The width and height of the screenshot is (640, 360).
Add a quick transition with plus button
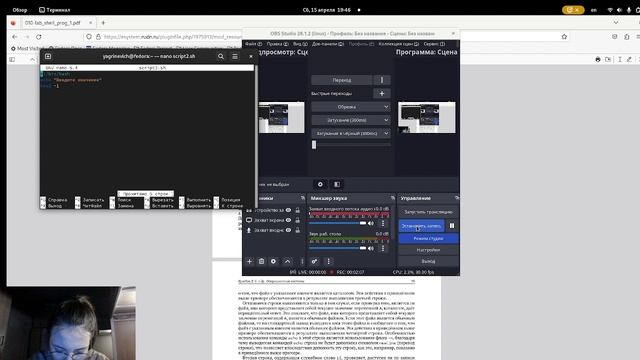382,93
